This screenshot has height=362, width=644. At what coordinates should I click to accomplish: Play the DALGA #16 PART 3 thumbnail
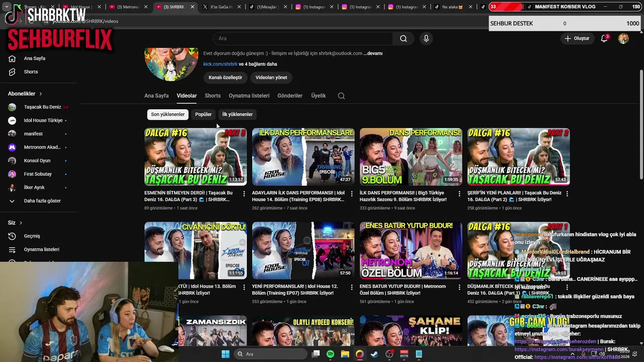196,157
